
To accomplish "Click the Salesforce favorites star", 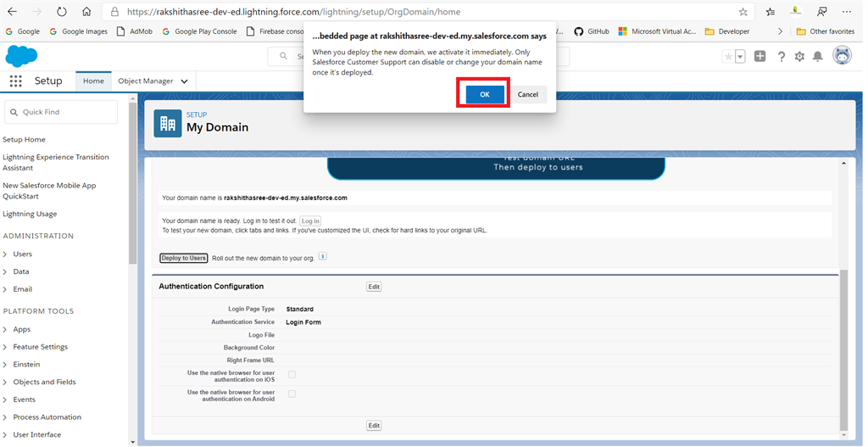I will pos(728,57).
